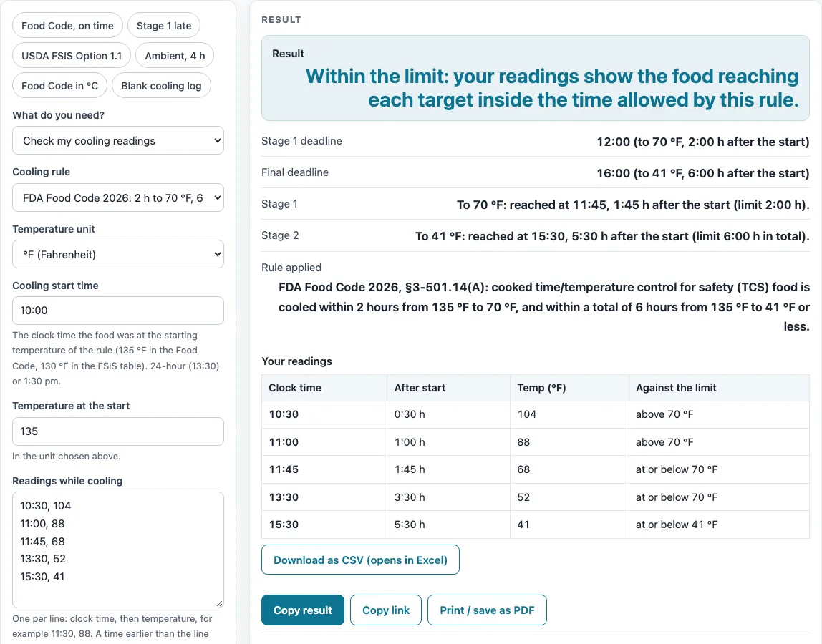The height and width of the screenshot is (644, 822).
Task: Load the "Food Code in °C" example
Action: (x=59, y=85)
